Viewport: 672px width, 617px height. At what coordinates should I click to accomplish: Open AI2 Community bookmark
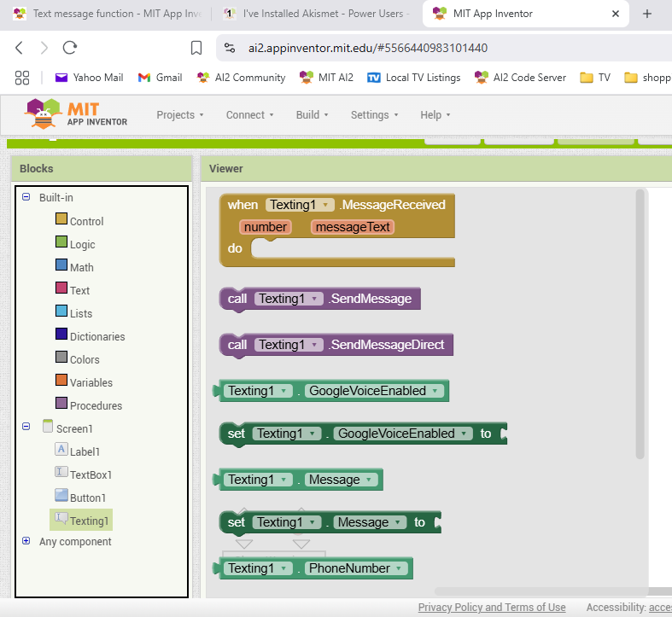coord(241,78)
